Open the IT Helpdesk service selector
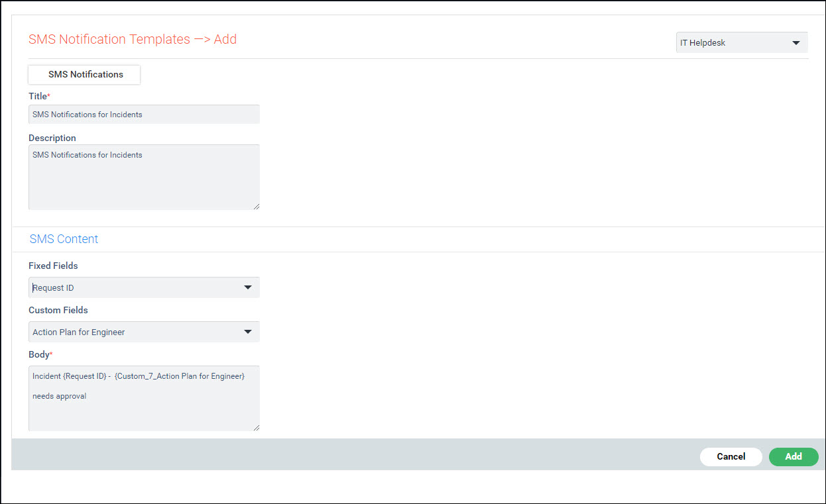Image resolution: width=826 pixels, height=504 pixels. 736,42
